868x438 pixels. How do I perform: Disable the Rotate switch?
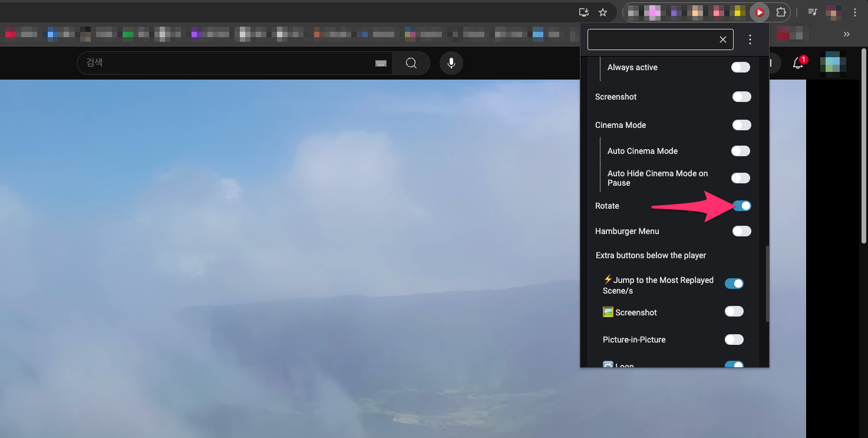click(x=742, y=206)
